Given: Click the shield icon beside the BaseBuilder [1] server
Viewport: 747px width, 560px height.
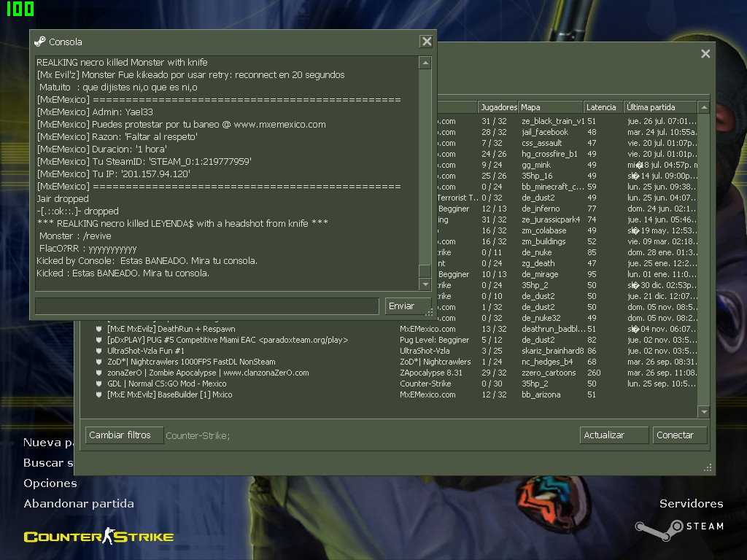Looking at the screenshot, I should pyautogui.click(x=98, y=394).
